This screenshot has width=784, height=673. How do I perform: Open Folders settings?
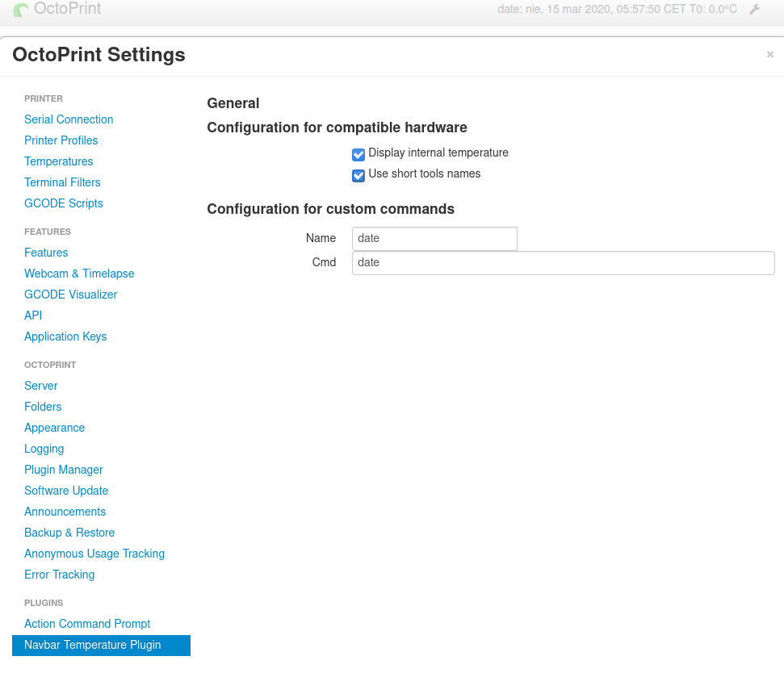(43, 407)
